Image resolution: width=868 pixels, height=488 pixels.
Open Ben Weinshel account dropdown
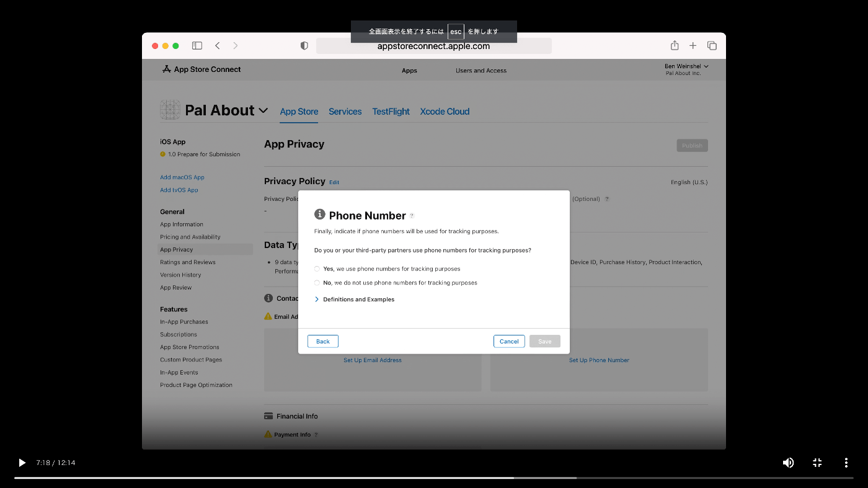686,66
